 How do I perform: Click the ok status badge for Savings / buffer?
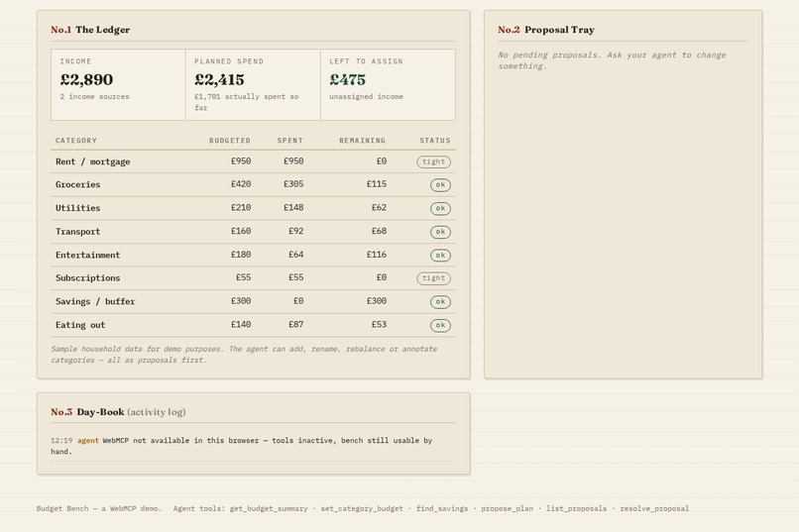[440, 302]
